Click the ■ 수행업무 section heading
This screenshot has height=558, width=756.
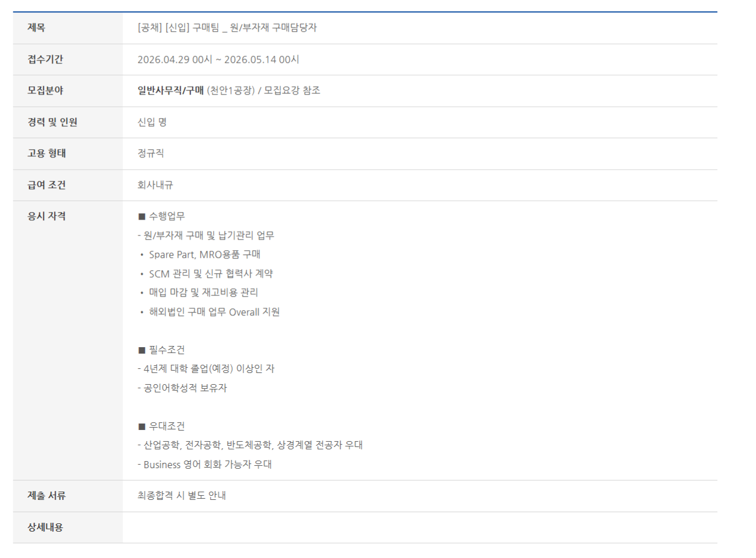click(161, 216)
